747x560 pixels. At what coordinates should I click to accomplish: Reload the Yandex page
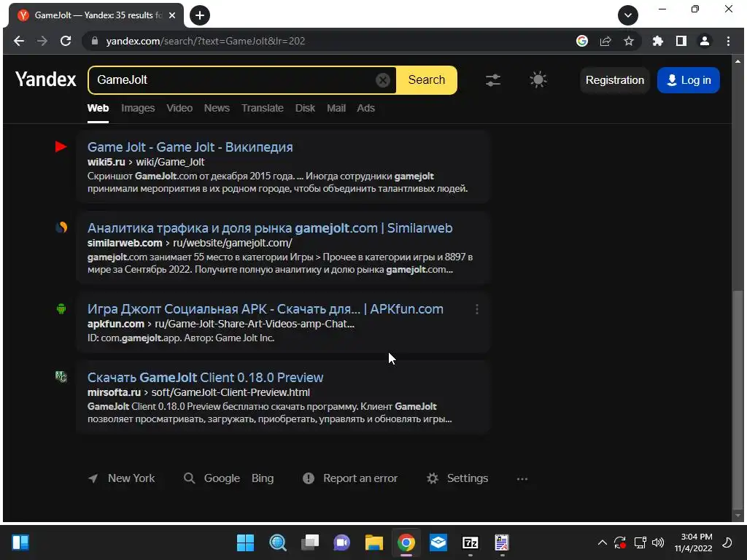click(x=66, y=41)
